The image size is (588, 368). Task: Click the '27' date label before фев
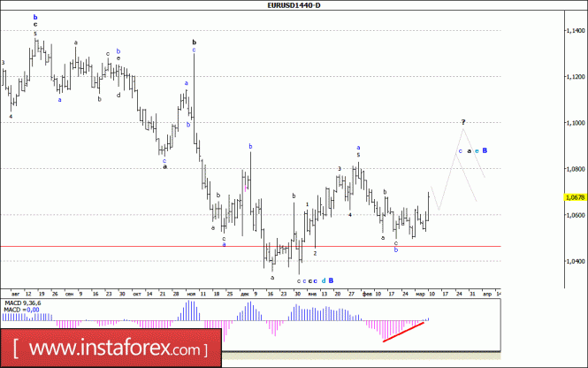[x=351, y=294]
